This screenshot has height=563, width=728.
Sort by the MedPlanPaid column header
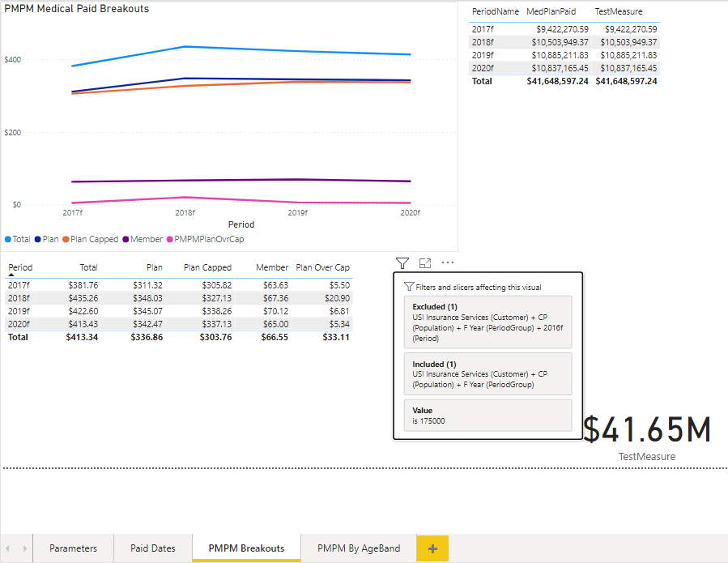[x=551, y=11]
